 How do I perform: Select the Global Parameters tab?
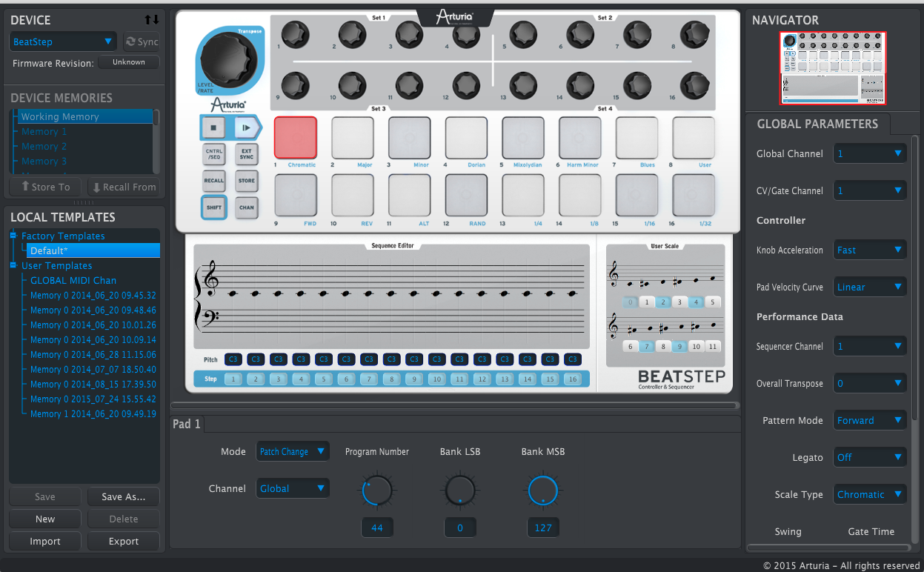[817, 124]
